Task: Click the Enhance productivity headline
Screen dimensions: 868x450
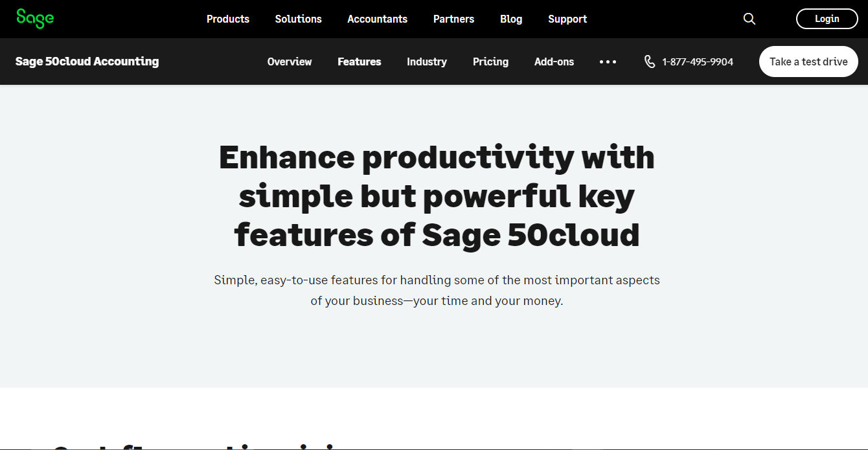Action: point(437,196)
